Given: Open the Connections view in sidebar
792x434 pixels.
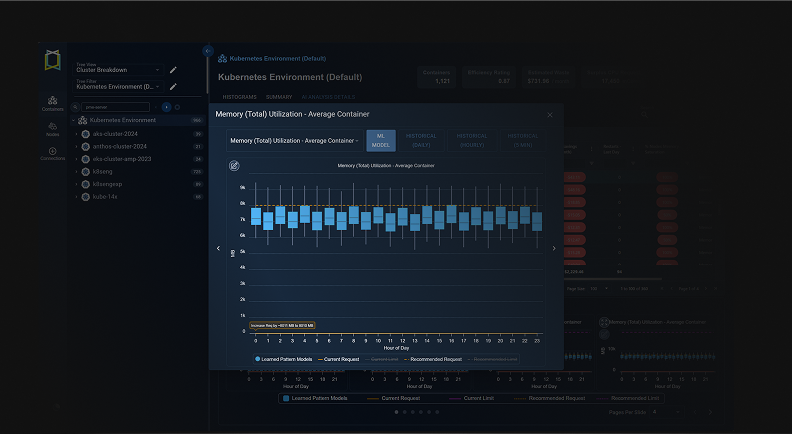Looking at the screenshot, I should point(52,153).
